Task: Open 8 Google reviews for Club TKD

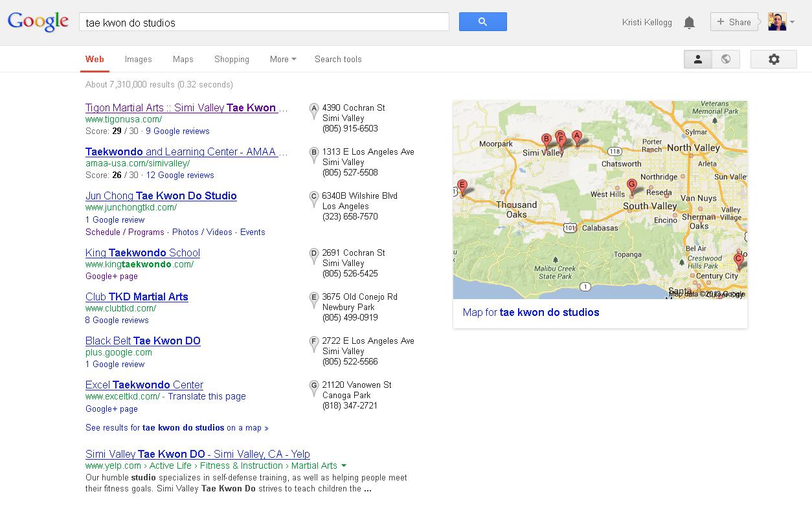Action: tap(117, 320)
